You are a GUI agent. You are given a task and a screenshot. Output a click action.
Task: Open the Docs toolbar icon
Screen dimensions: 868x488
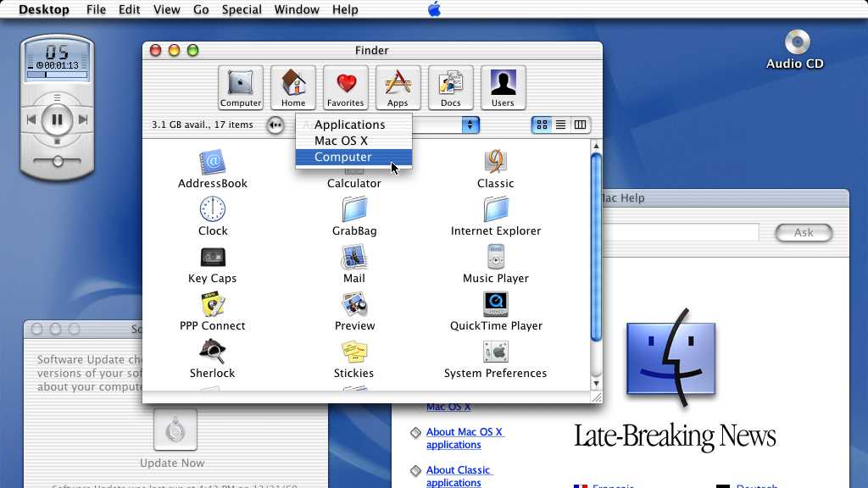pos(451,87)
